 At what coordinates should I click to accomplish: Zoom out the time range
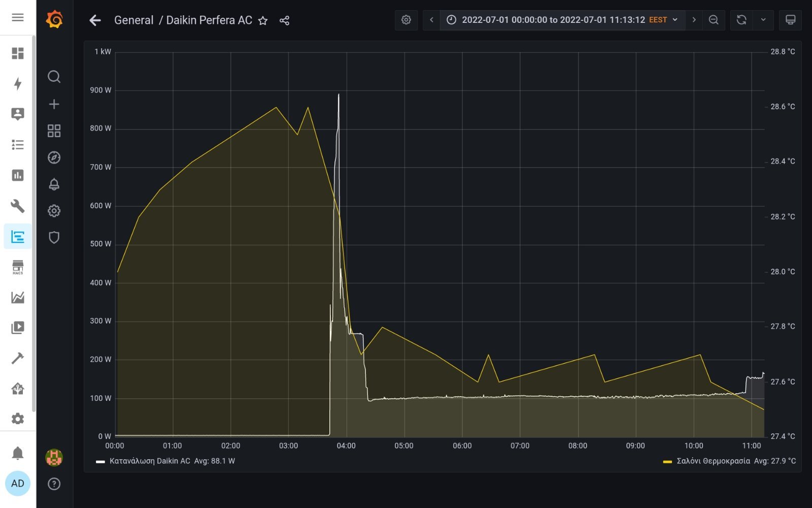714,20
